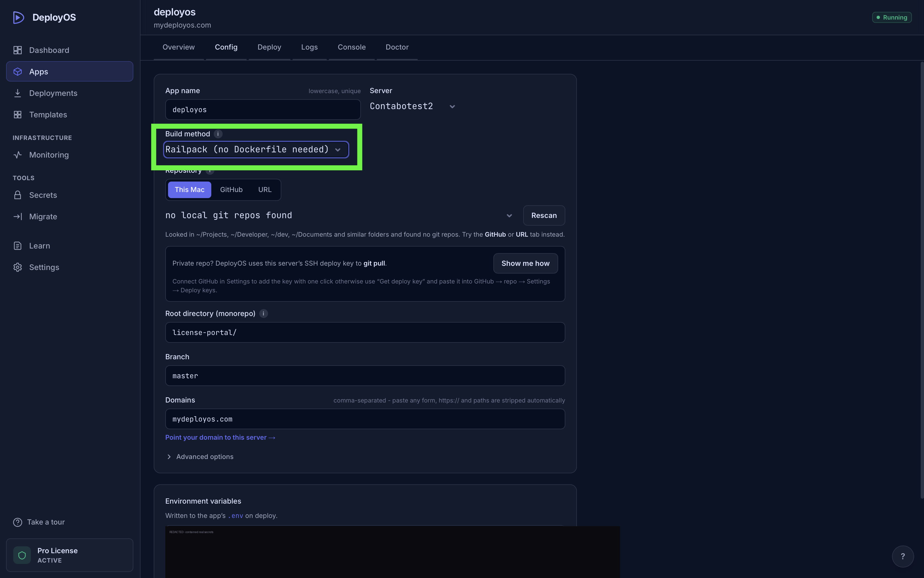The width and height of the screenshot is (924, 578).
Task: Click the DeployOS logo icon
Action: [x=18, y=18]
